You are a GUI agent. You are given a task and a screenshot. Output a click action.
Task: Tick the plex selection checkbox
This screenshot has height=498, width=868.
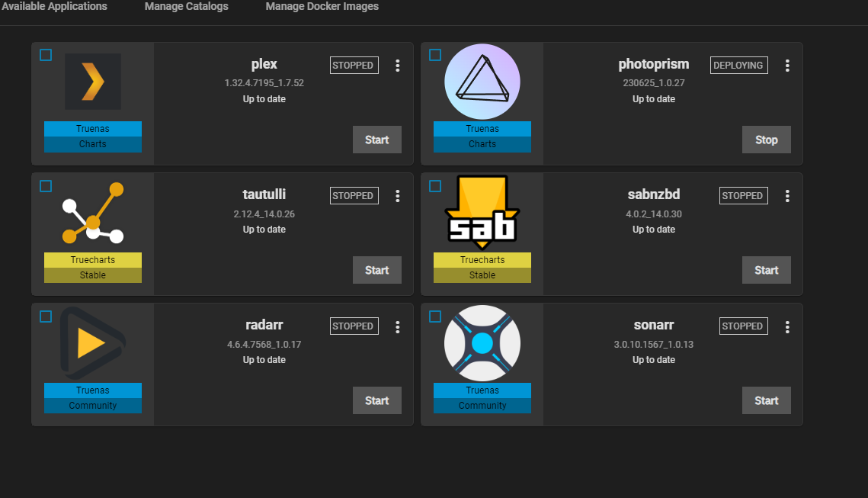click(46, 55)
